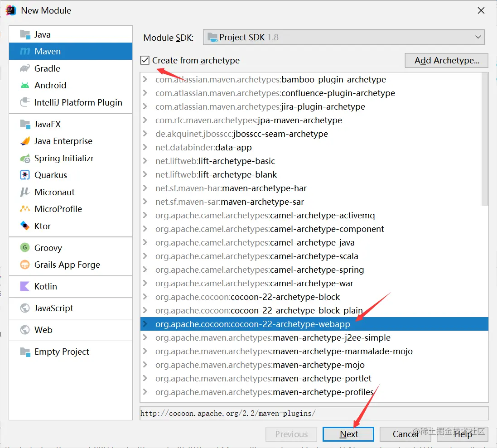Click the Add Archetype button
The image size is (497, 448).
pyautogui.click(x=446, y=60)
